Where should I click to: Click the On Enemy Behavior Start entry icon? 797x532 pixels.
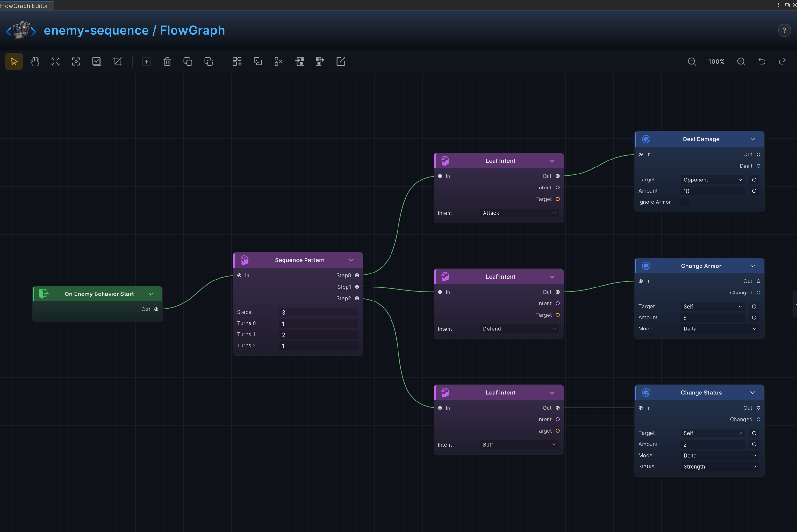pyautogui.click(x=44, y=294)
